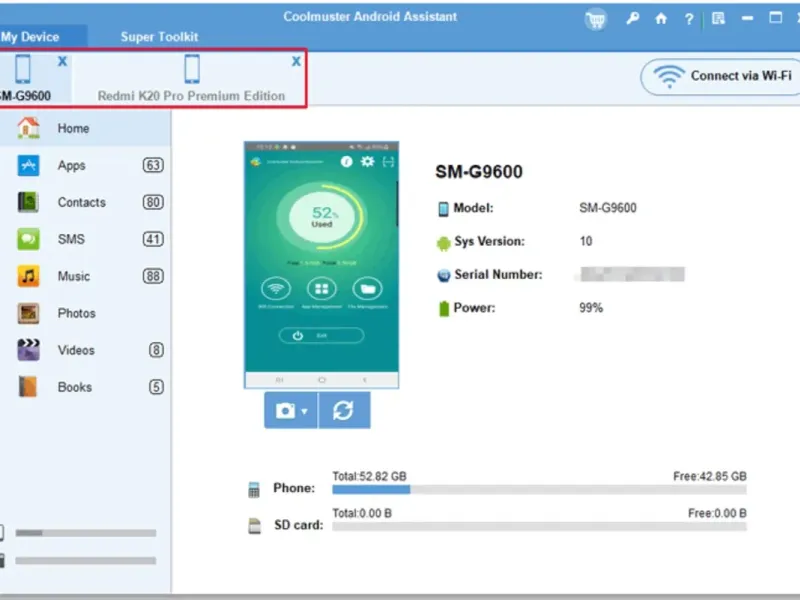Viewport: 800px width, 600px height.
Task: Click the Android robot Sys Version icon
Action: pos(443,243)
